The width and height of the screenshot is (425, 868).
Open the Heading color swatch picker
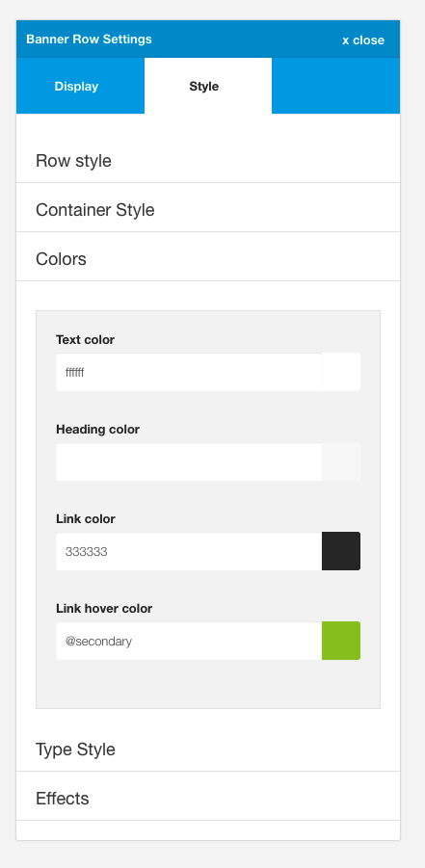pos(341,462)
